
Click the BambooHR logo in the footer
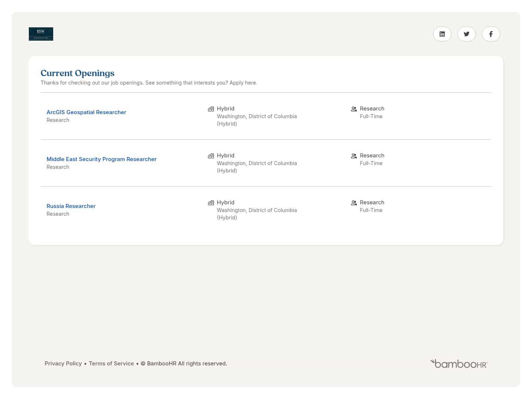459,363
